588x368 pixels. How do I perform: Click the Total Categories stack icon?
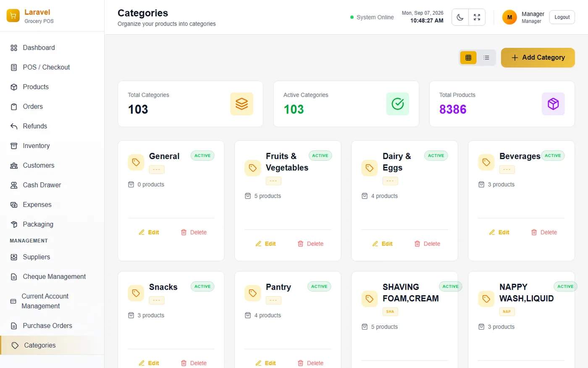241,104
